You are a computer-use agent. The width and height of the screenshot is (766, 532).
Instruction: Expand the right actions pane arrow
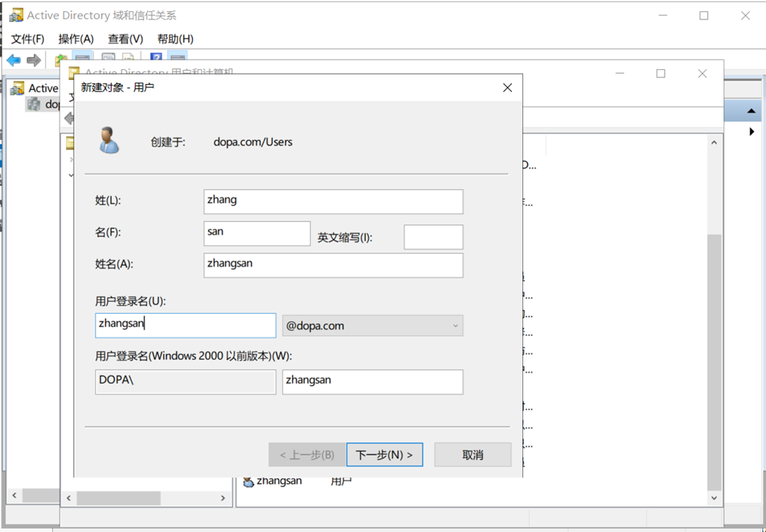(752, 132)
